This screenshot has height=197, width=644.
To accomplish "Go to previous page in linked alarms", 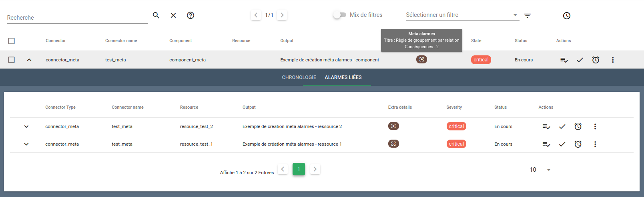I will coord(283,169).
